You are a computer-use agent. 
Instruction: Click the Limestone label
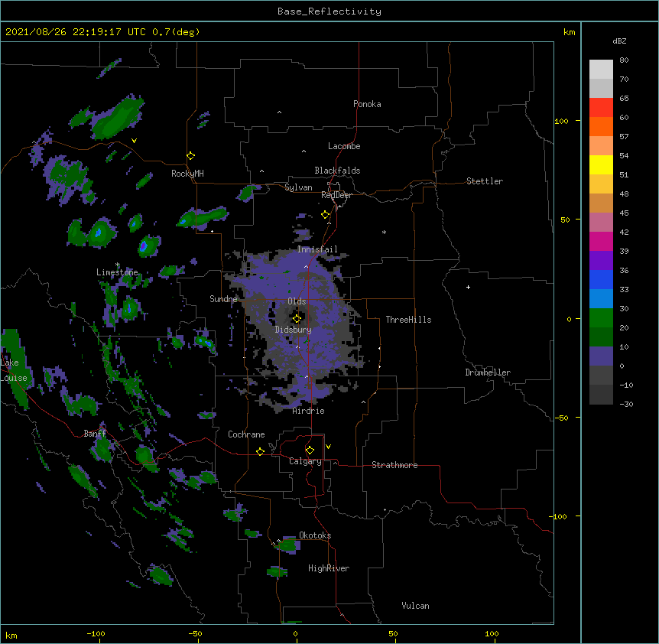pyautogui.click(x=117, y=272)
